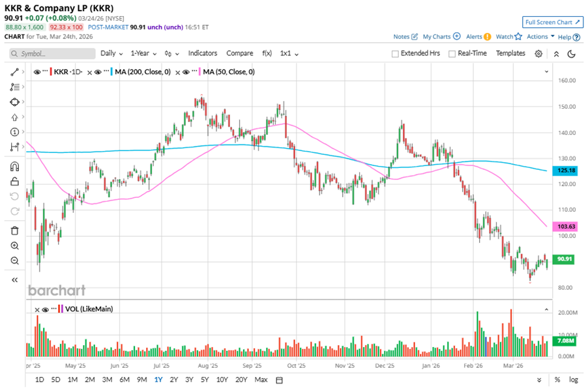Click the Alerts warning icon

click(487, 36)
